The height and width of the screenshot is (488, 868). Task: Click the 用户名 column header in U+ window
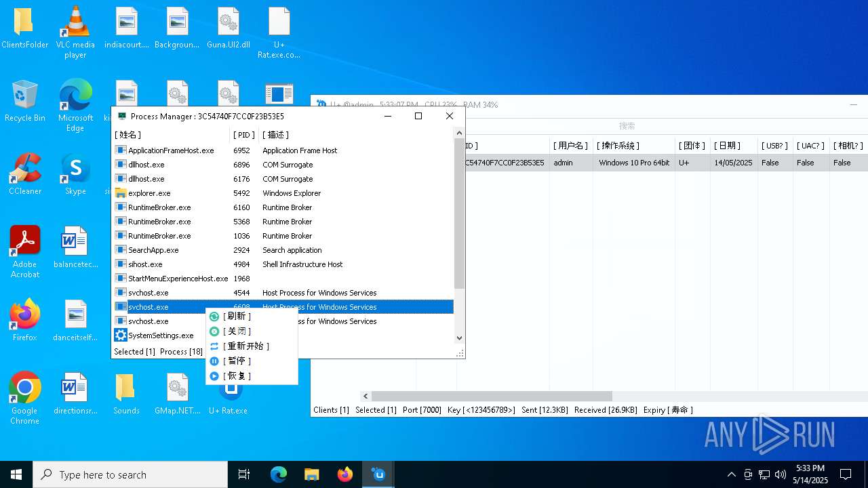pos(570,146)
